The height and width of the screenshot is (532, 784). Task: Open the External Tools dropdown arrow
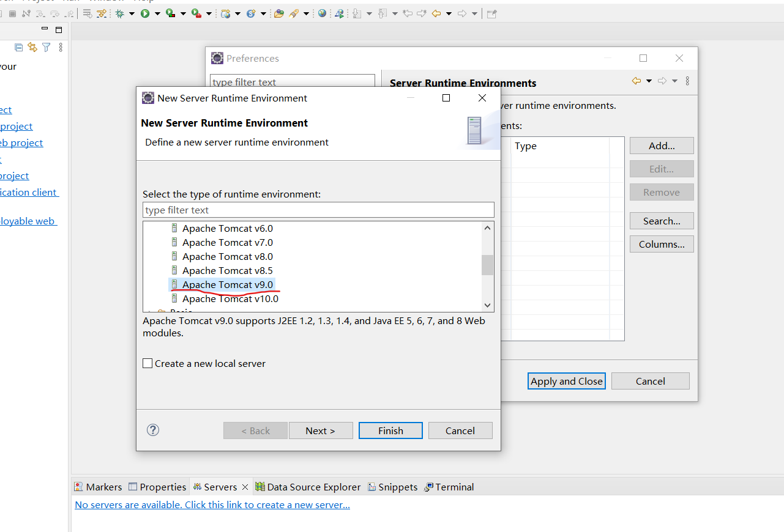click(209, 13)
